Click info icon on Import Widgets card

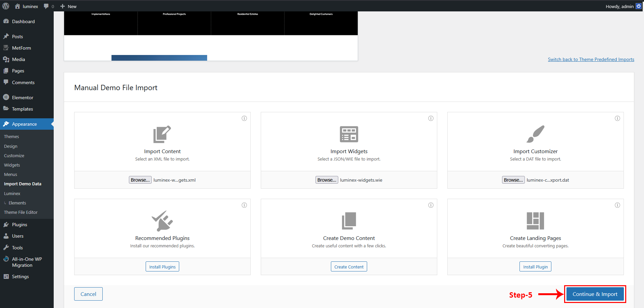pos(431,118)
